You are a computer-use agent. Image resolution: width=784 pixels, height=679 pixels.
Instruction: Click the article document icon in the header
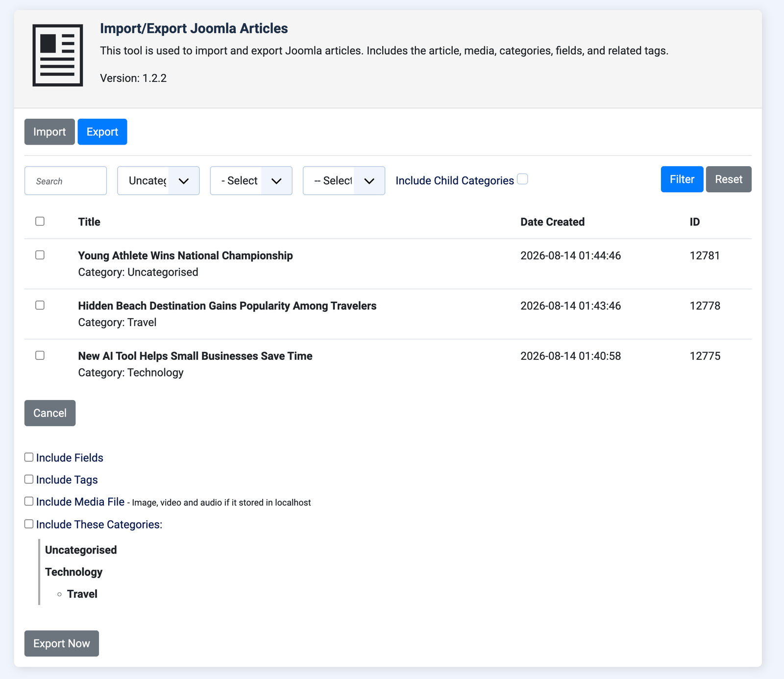pyautogui.click(x=58, y=55)
